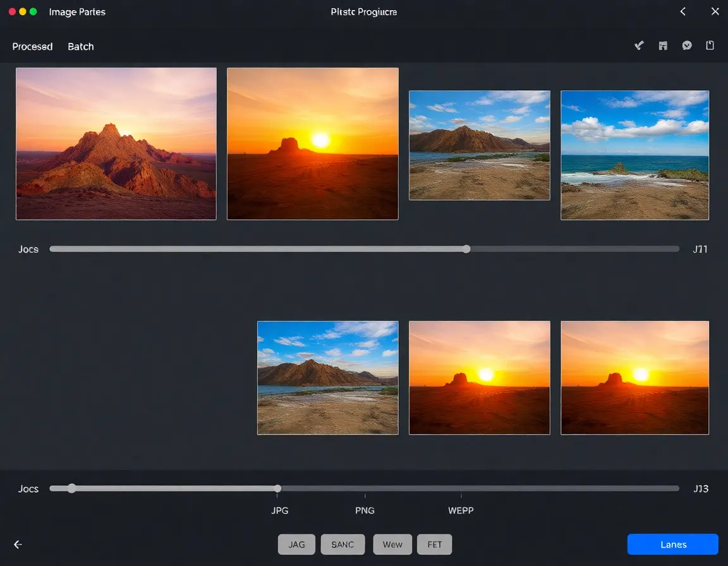Switch to the Batch tab
This screenshot has width=728, height=566.
80,46
